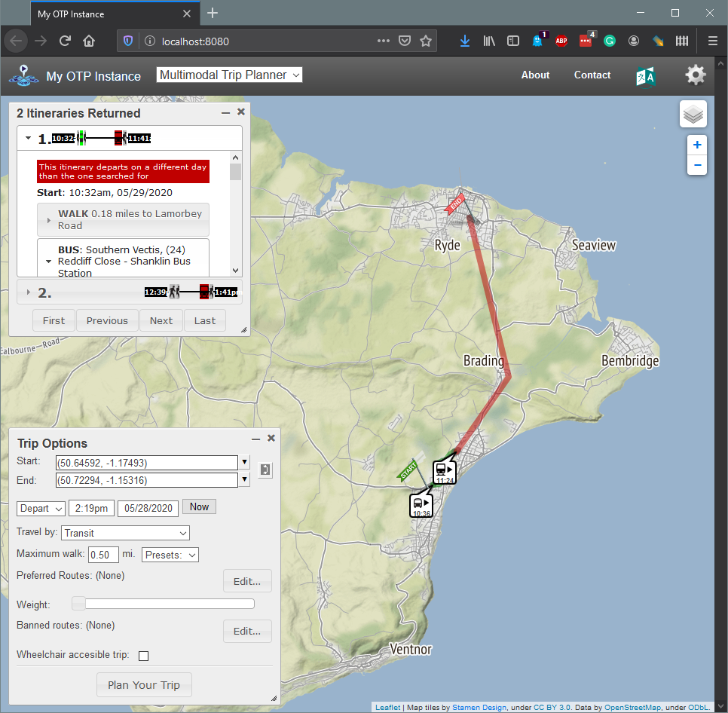The image size is (728, 713).
Task: Click the zoom in plus icon on map
Action: [x=696, y=145]
